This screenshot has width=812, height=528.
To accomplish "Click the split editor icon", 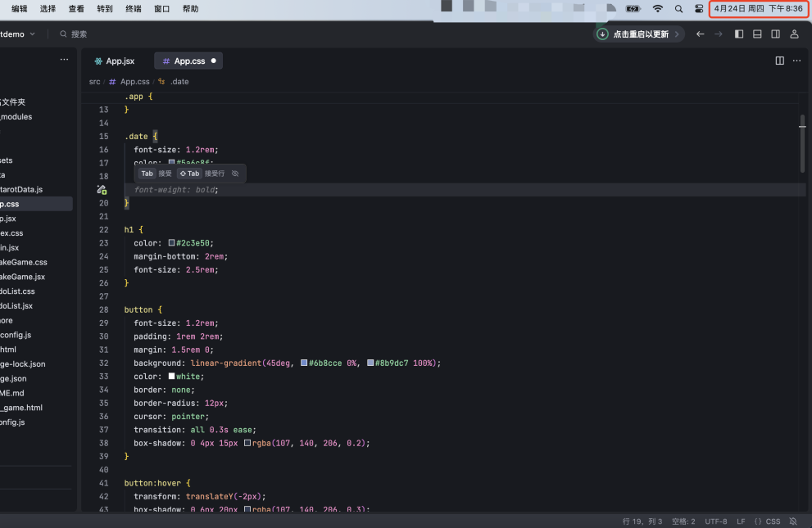I will coord(779,61).
